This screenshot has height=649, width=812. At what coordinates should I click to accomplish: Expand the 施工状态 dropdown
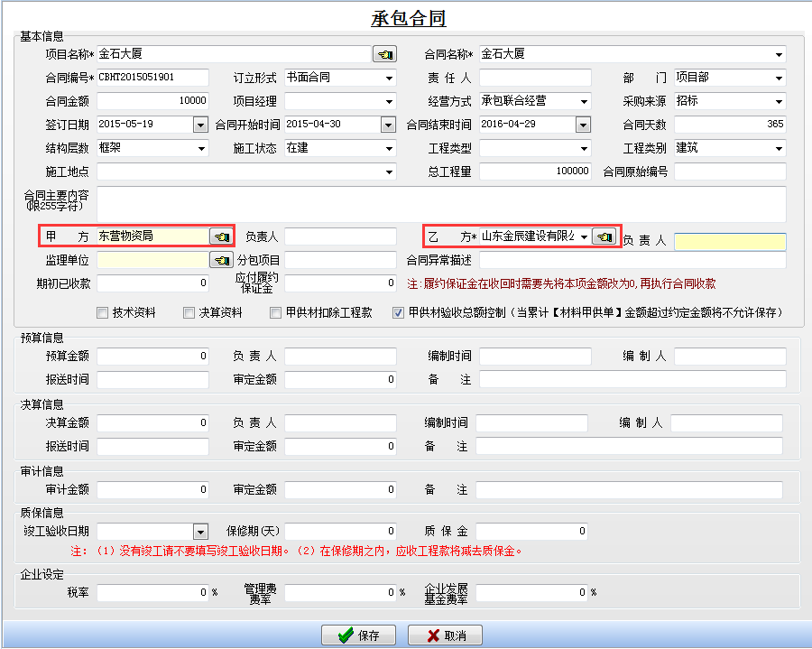[389, 148]
